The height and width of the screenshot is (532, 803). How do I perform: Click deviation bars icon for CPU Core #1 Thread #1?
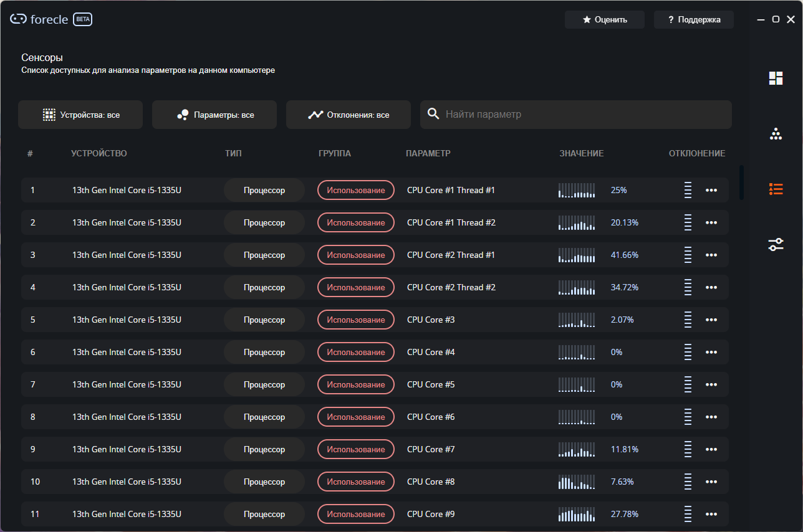tap(688, 190)
